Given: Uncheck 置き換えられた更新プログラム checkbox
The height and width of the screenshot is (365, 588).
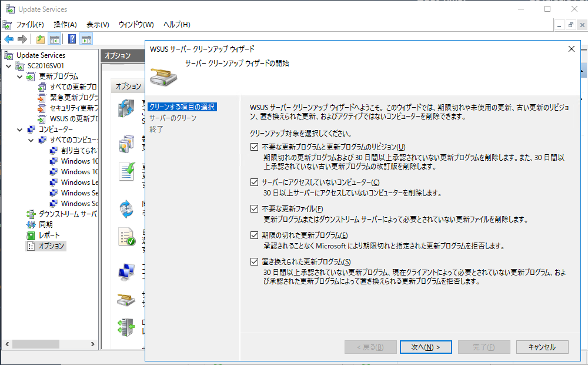Looking at the screenshot, I should [254, 261].
